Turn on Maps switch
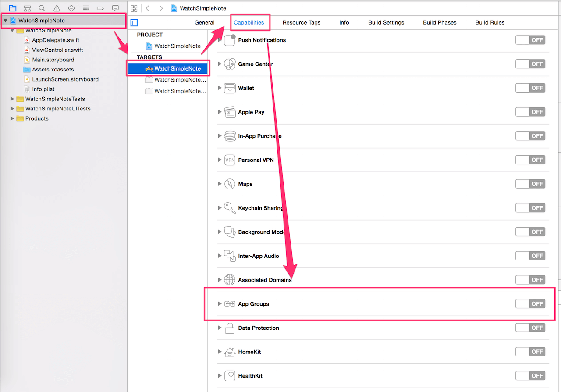561x392 pixels. coord(530,184)
